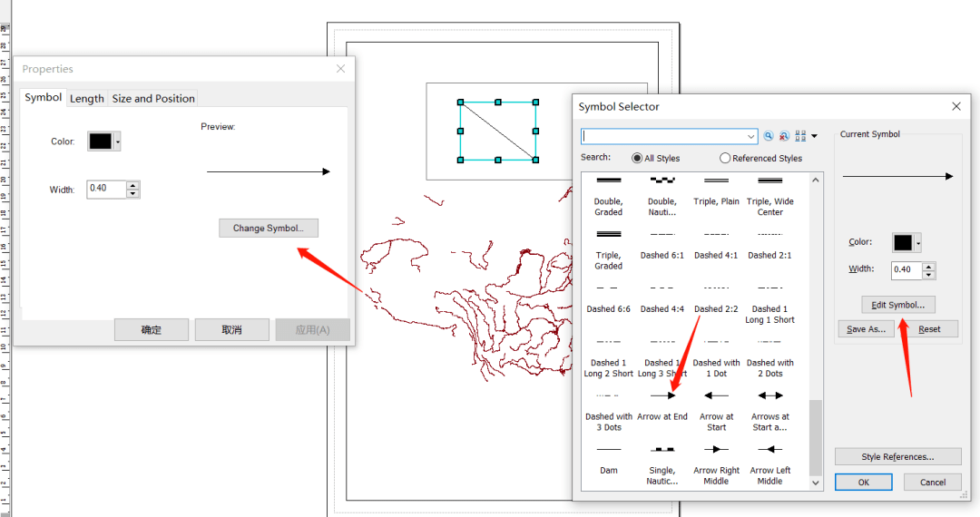Click the black color swatch in Properties

coord(100,141)
